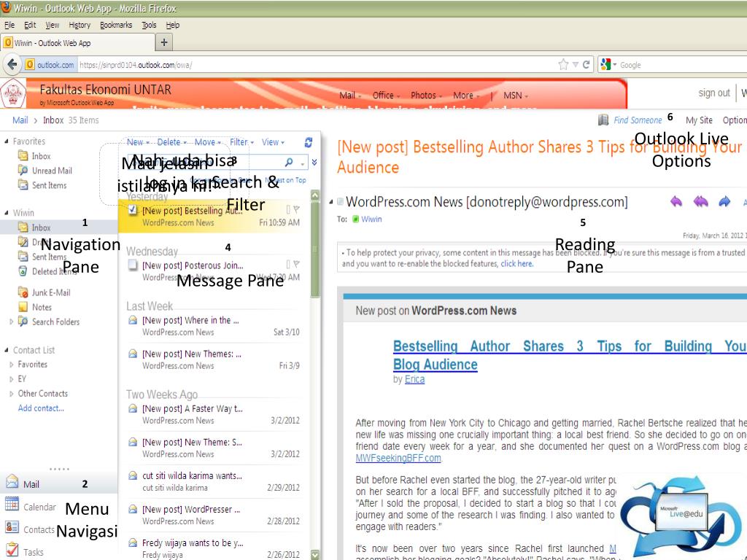Open the Fredy wijaya contact request message
This screenshot has height=560, width=747.
(214, 548)
